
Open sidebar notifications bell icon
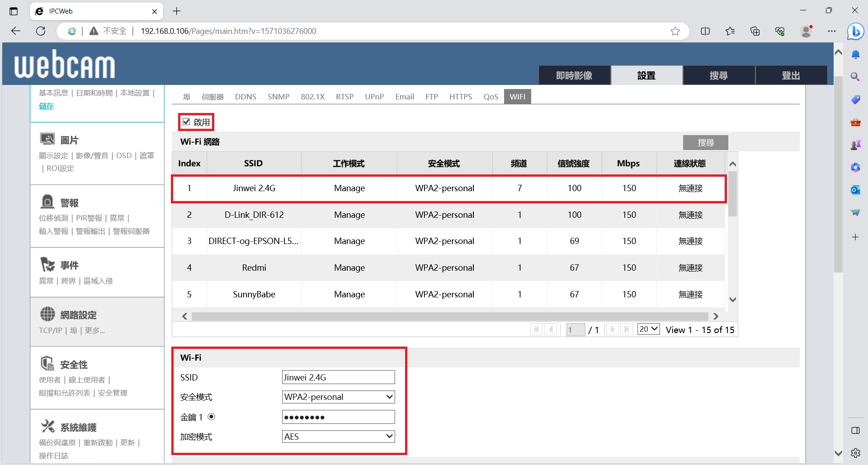click(x=855, y=55)
